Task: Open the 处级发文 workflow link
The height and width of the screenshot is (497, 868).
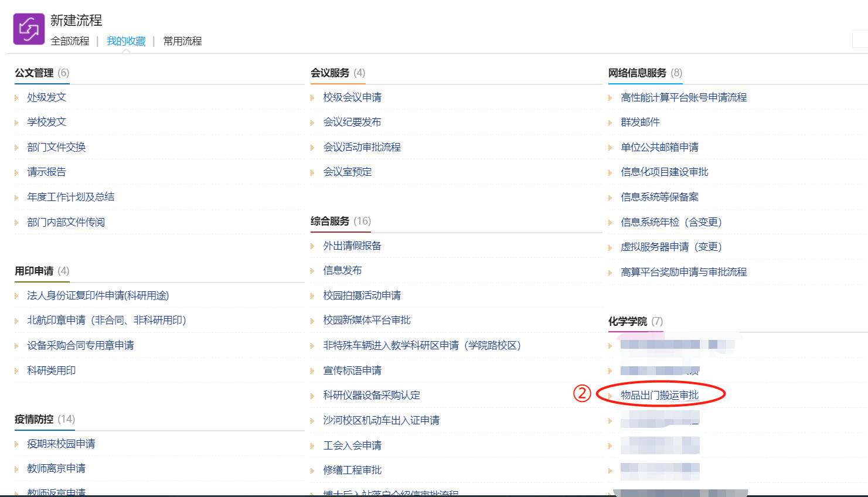Action: (x=47, y=97)
